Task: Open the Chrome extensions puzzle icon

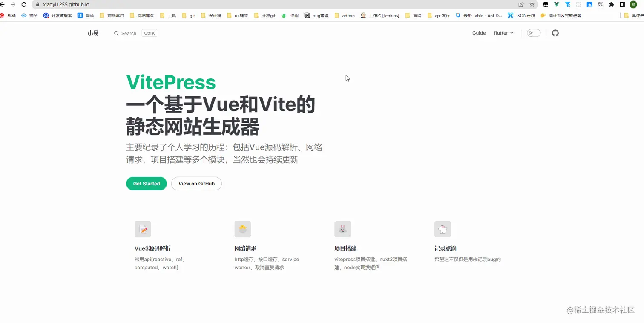Action: 612,4
